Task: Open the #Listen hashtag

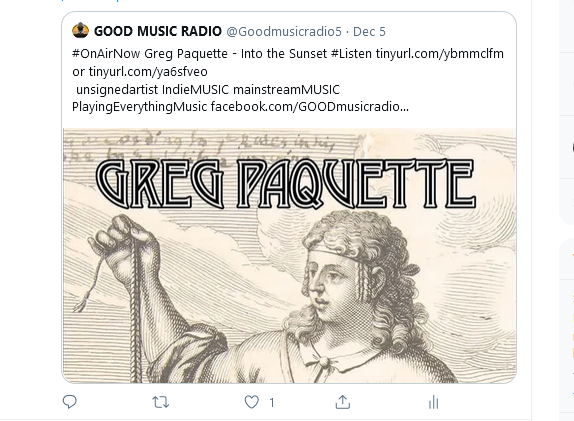Action: coord(351,54)
